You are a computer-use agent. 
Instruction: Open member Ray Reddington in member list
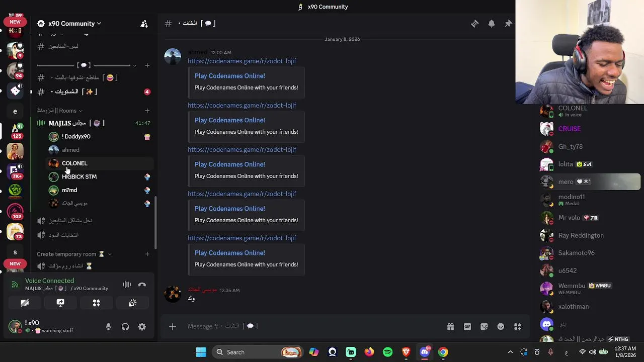click(587, 235)
